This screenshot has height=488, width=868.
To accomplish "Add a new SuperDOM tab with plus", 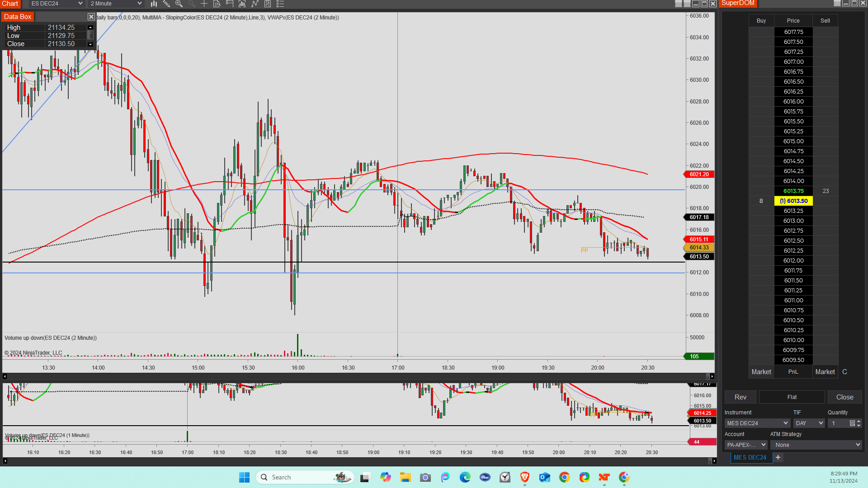I will (x=778, y=458).
